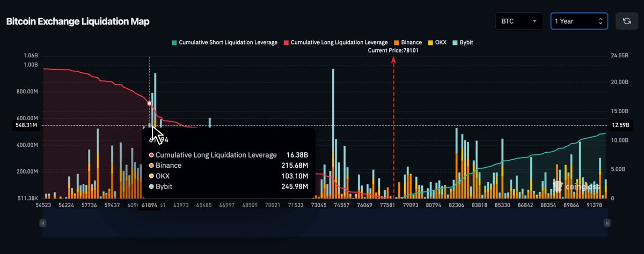Toggle Cumulative Short Liquidation Leverage legend
Image resolution: width=644 pixels, height=254 pixels.
224,42
